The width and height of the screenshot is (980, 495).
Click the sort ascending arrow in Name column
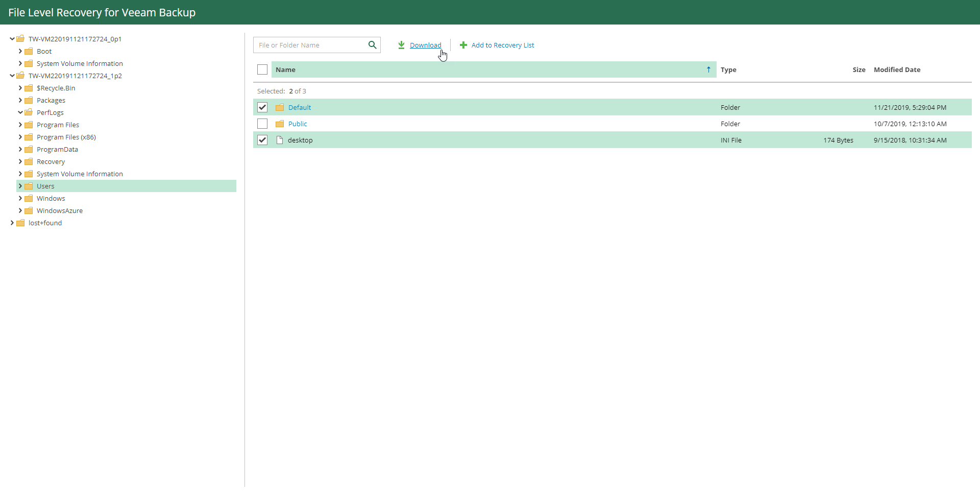click(708, 69)
